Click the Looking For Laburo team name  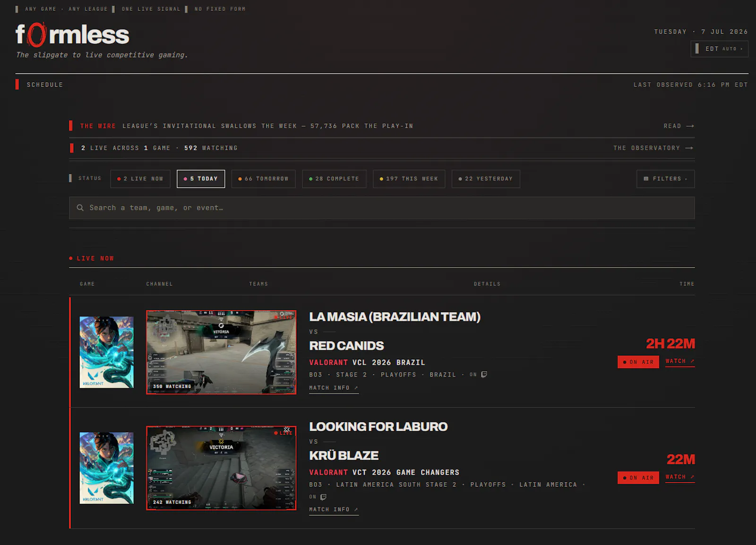pos(378,426)
